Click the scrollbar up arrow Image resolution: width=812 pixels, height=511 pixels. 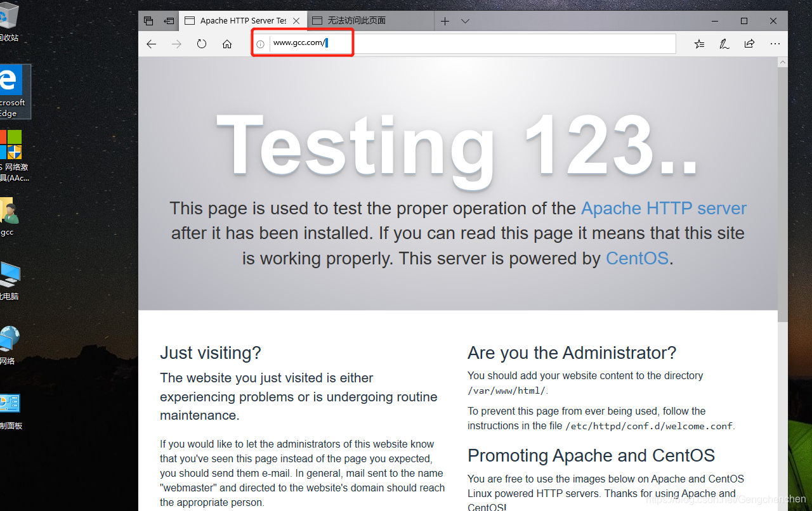click(x=783, y=63)
